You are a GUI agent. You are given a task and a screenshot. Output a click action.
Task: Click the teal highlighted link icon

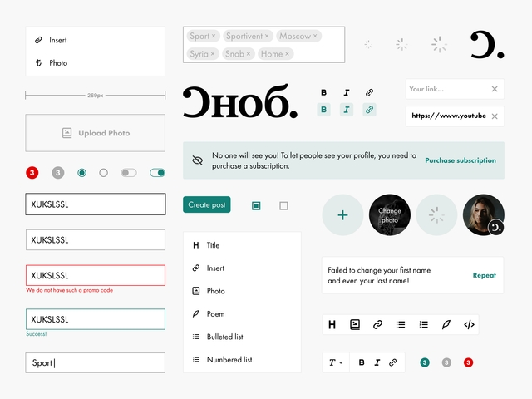369,110
